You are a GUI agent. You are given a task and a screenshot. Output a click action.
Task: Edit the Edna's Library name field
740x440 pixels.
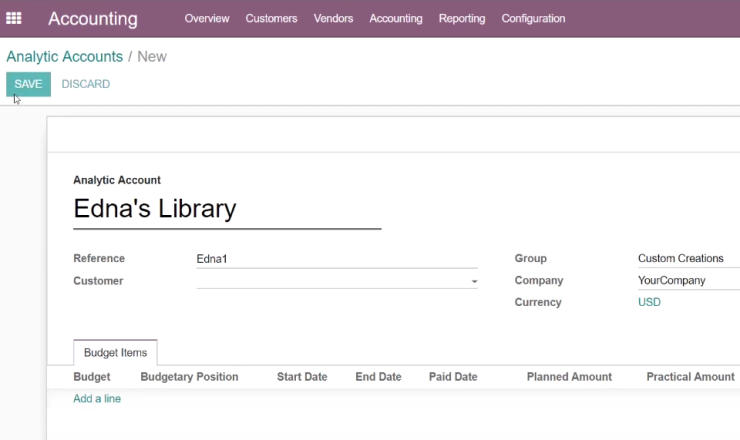tap(227, 209)
